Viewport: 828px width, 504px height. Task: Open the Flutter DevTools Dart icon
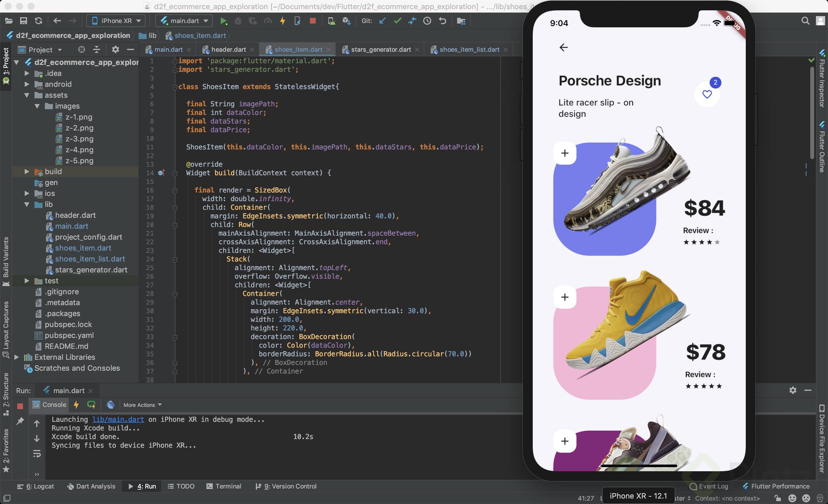111,405
